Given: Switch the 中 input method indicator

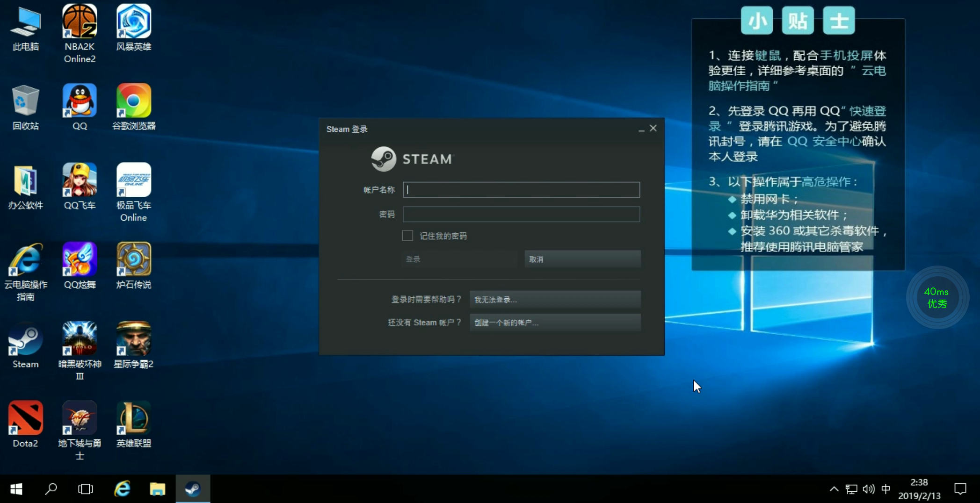Looking at the screenshot, I should [886, 489].
